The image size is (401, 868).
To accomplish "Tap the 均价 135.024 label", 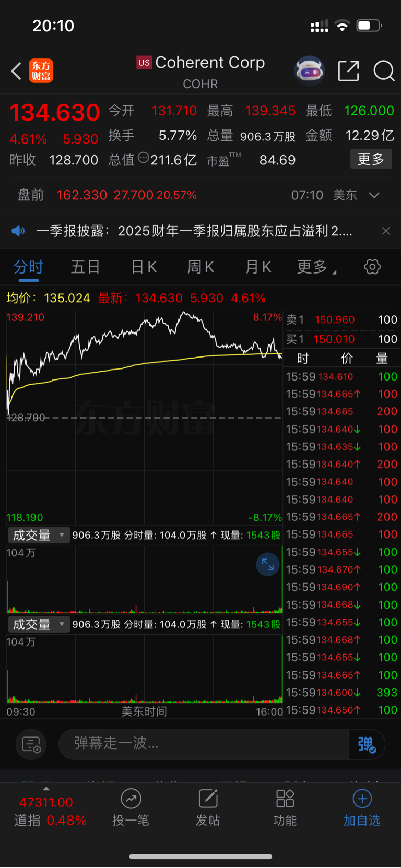I will pos(48,298).
